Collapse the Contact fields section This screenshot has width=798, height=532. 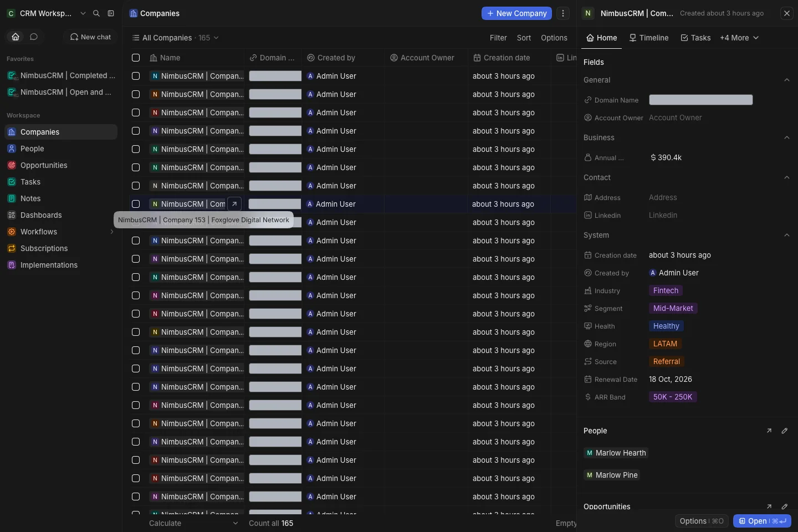(x=787, y=177)
